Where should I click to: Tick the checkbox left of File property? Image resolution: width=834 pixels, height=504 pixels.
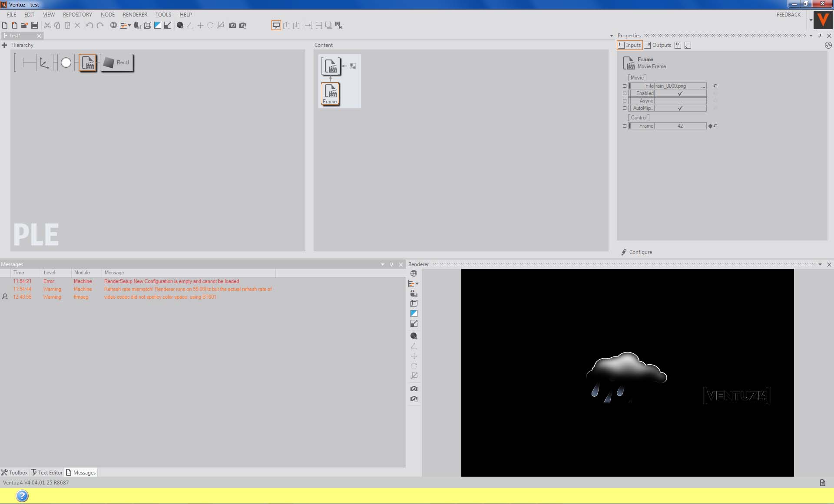pyautogui.click(x=625, y=86)
